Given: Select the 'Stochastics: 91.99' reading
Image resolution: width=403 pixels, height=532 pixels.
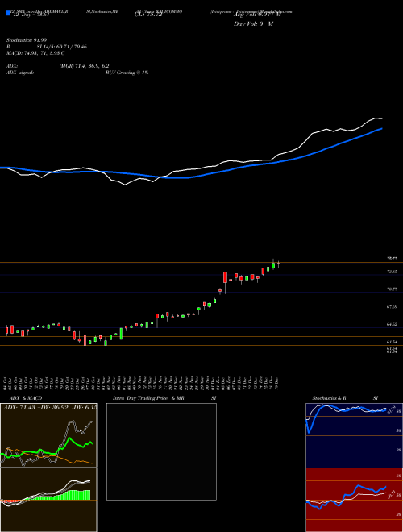Looking at the screenshot, I should point(27,40).
